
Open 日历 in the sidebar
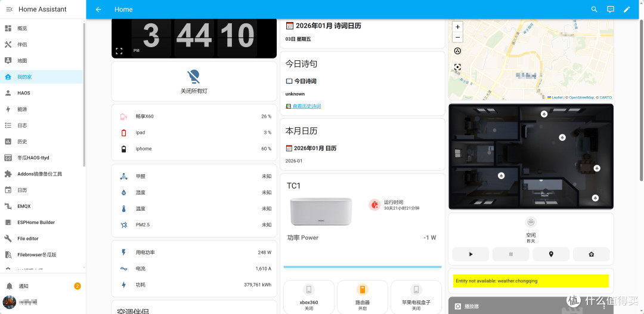click(42, 190)
